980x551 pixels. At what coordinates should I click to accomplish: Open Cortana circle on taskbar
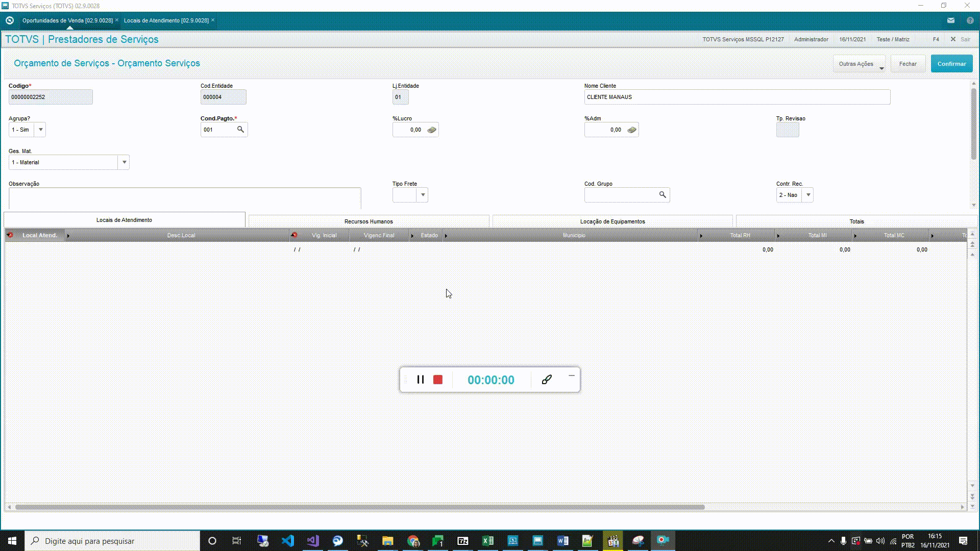point(212,541)
